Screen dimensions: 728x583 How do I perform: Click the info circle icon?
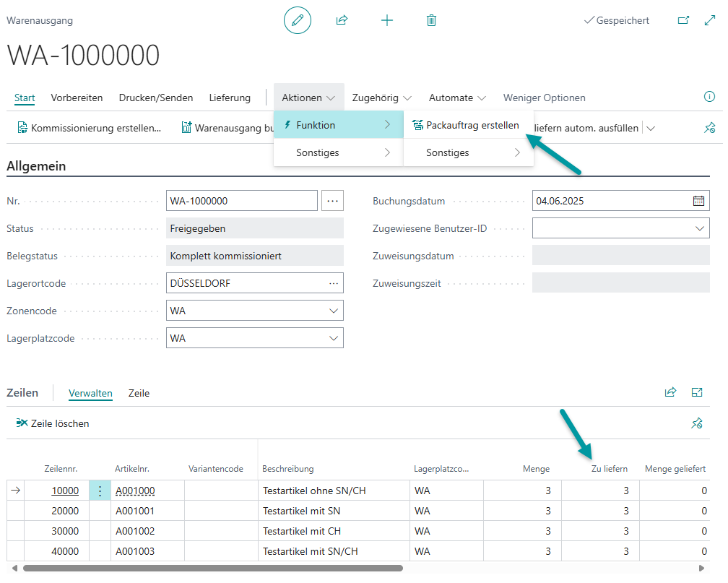pos(709,97)
